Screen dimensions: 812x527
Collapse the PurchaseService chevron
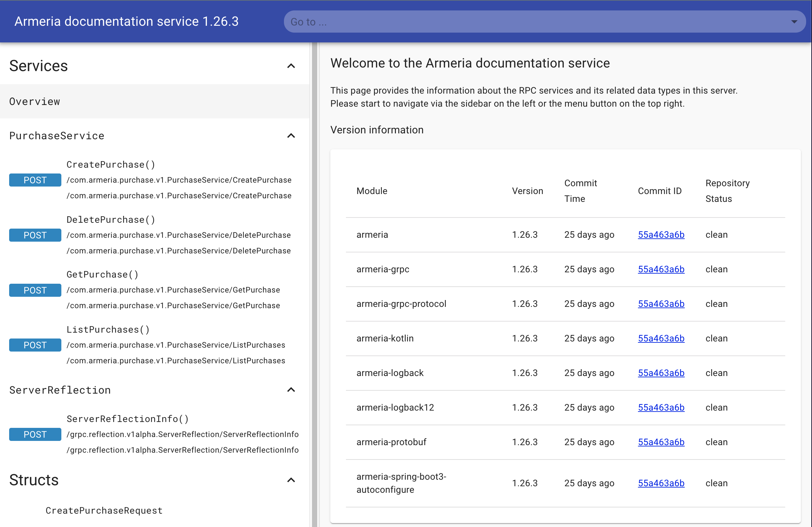point(291,136)
